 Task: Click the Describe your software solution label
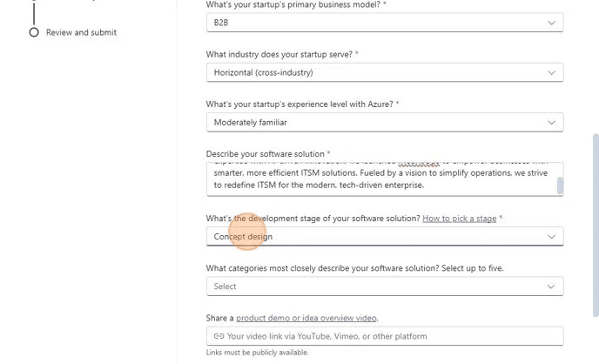[x=265, y=154]
